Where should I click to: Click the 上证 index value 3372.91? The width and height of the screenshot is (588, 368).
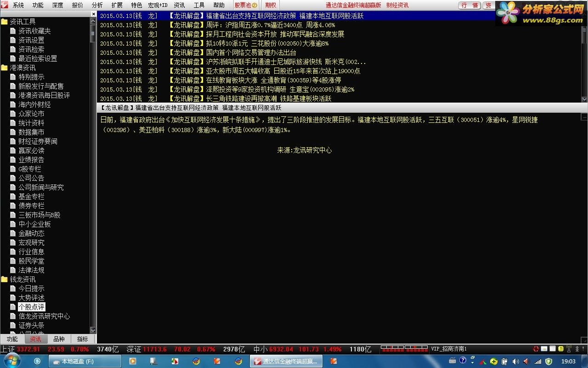coord(28,349)
